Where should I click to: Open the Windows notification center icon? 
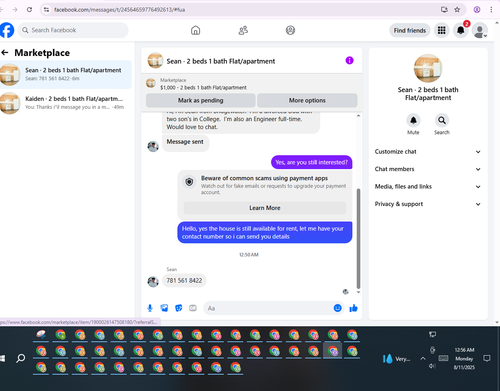[x=487, y=358]
